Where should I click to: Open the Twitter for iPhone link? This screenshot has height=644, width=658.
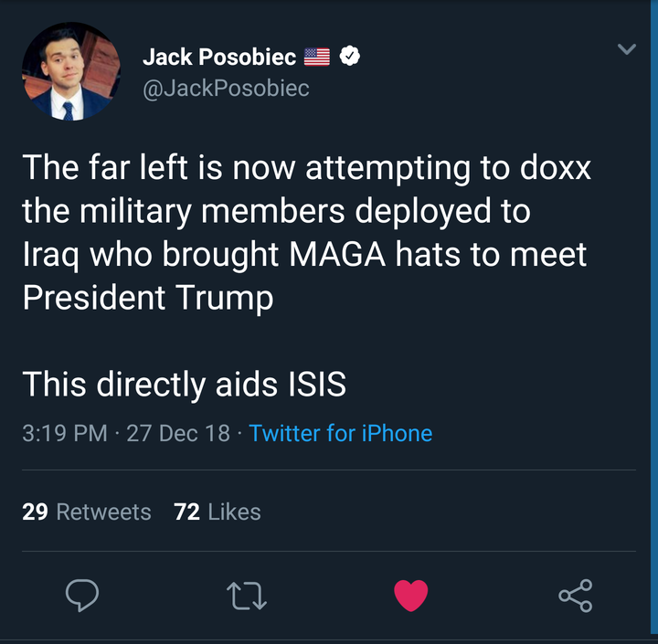coord(340,433)
